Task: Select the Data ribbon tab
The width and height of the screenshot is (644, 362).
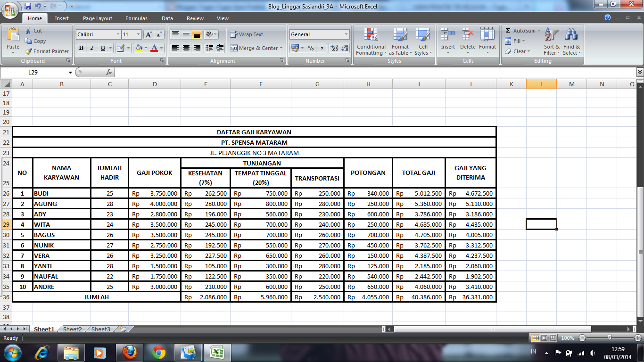Action: tap(167, 18)
